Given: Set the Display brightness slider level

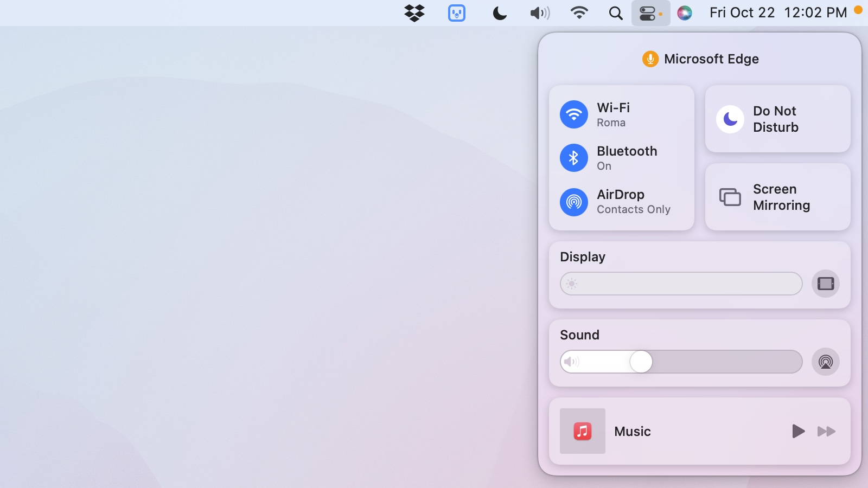Looking at the screenshot, I should (681, 284).
